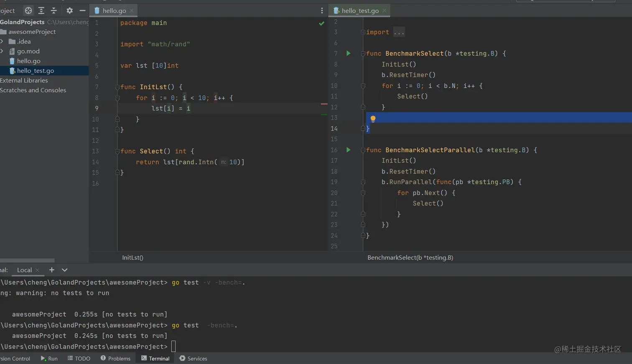Open editor tab options (three dots)
Viewport: 632px width, 364px height.
322,10
